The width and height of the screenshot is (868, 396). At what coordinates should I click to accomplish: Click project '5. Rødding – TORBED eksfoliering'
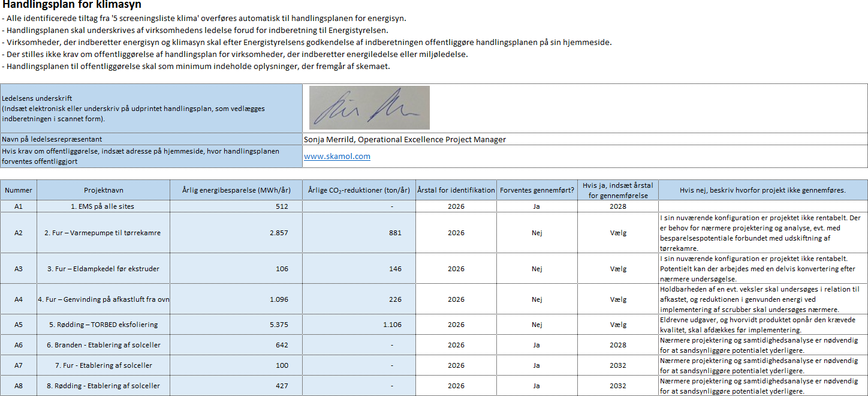click(x=104, y=325)
